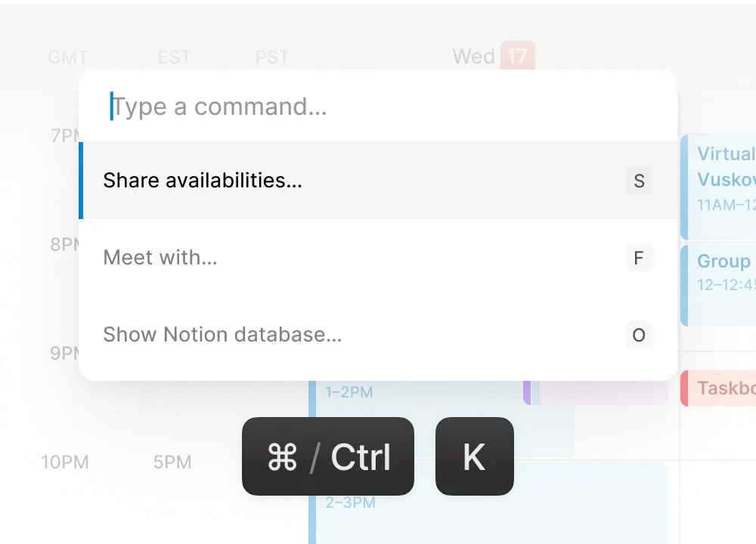Select the Wed 17 date header
Image resolution: width=756 pixels, height=544 pixels.
[x=493, y=57]
